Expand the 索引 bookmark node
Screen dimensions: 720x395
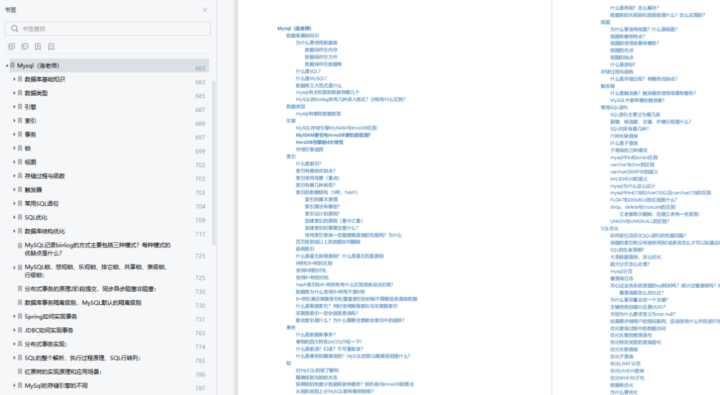[14, 120]
